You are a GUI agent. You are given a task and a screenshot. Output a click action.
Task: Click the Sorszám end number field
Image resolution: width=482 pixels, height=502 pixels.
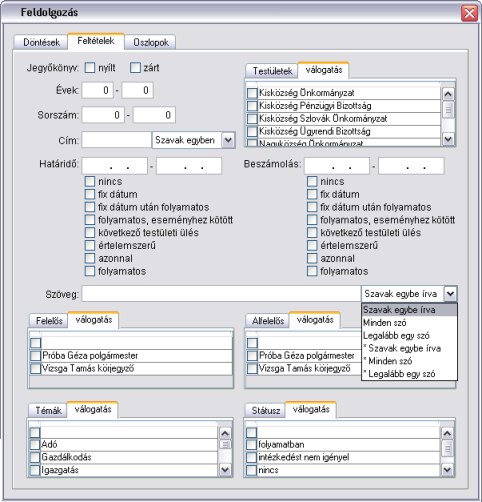coord(154,115)
